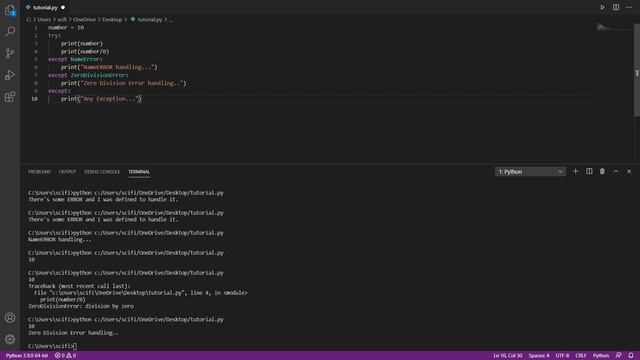Run Python file with play button
This screenshot has height=360, width=640.
(602, 7)
